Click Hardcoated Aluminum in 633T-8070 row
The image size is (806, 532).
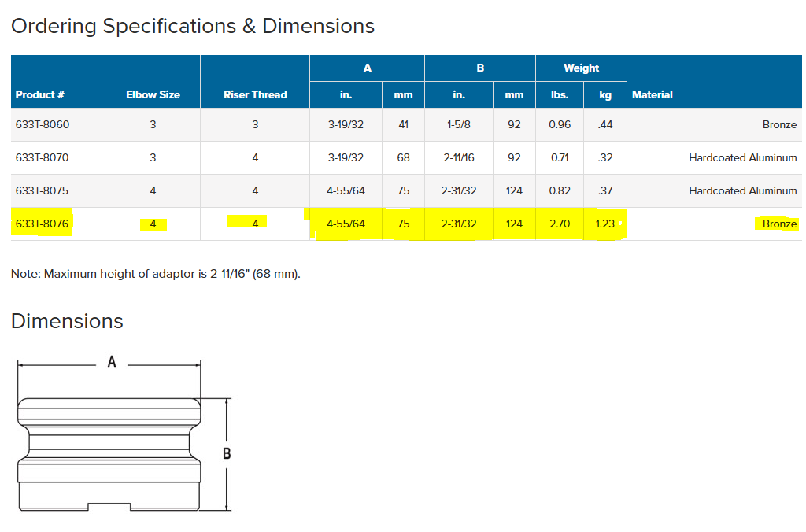(743, 157)
